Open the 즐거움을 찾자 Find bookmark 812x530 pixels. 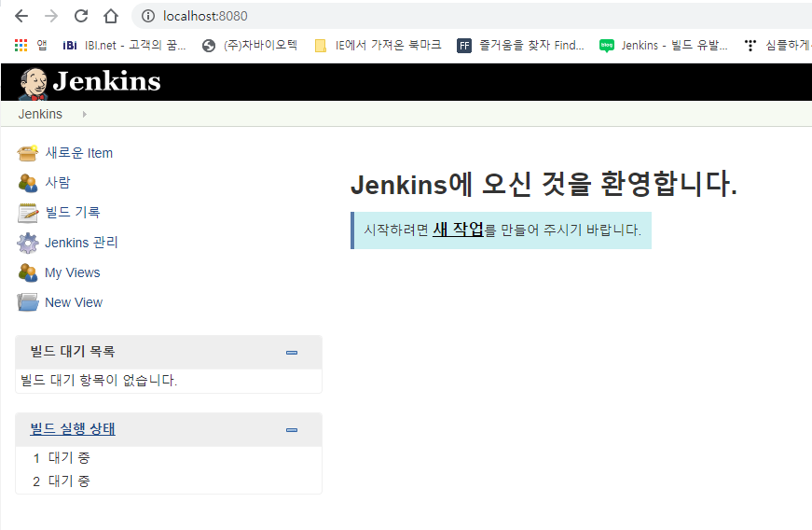click(521, 46)
